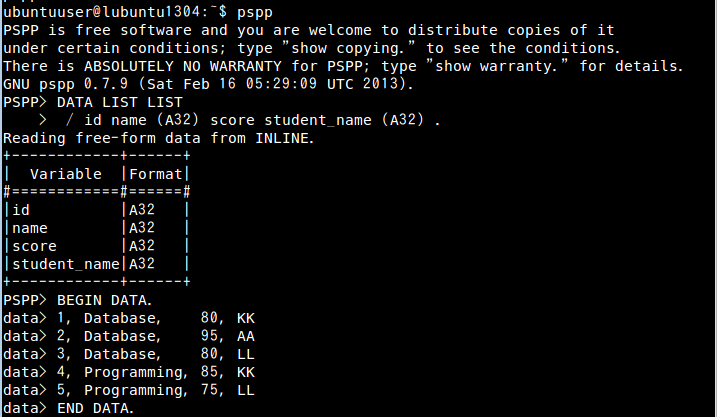The width and height of the screenshot is (717, 417).
Task: Select the 'student_name' variable row
Action: pyautogui.click(x=96, y=264)
